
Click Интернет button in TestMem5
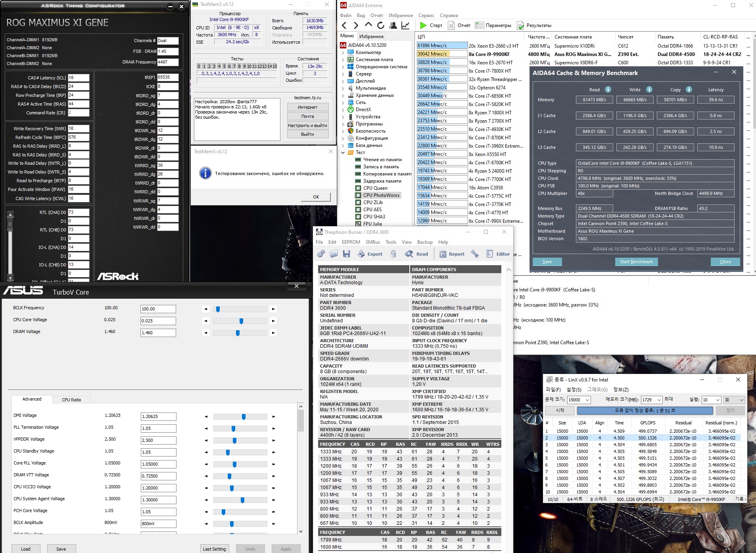click(307, 107)
